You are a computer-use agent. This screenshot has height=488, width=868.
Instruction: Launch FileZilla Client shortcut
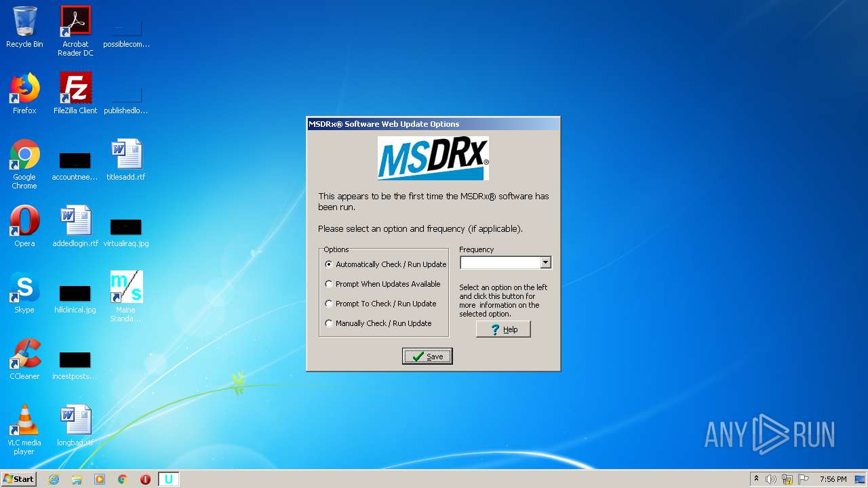(75, 94)
